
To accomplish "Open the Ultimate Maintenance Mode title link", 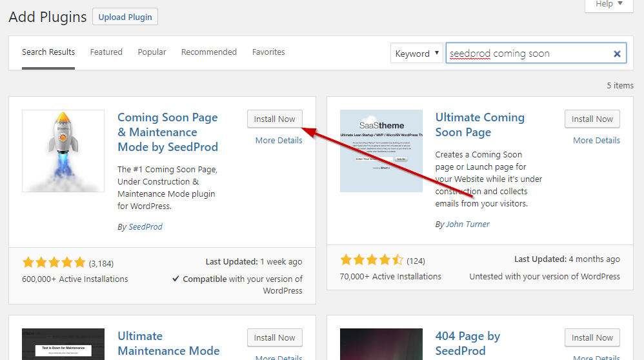I will click(168, 344).
